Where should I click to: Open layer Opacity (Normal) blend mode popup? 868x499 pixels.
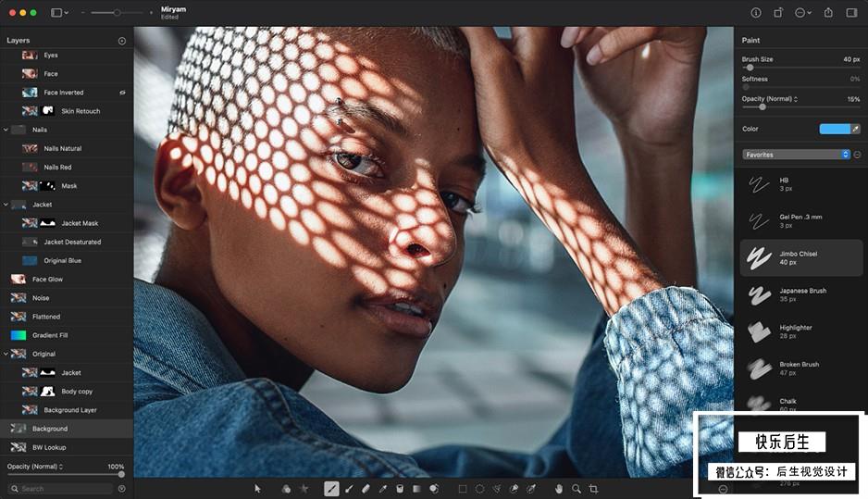point(35,467)
